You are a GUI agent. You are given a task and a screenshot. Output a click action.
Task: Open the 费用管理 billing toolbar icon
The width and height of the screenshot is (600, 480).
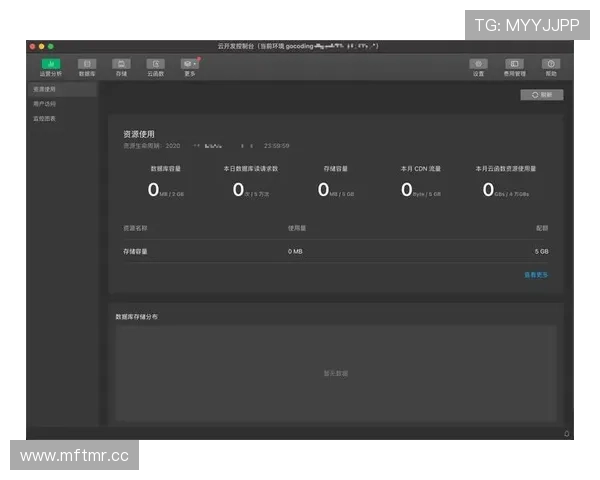tap(514, 66)
